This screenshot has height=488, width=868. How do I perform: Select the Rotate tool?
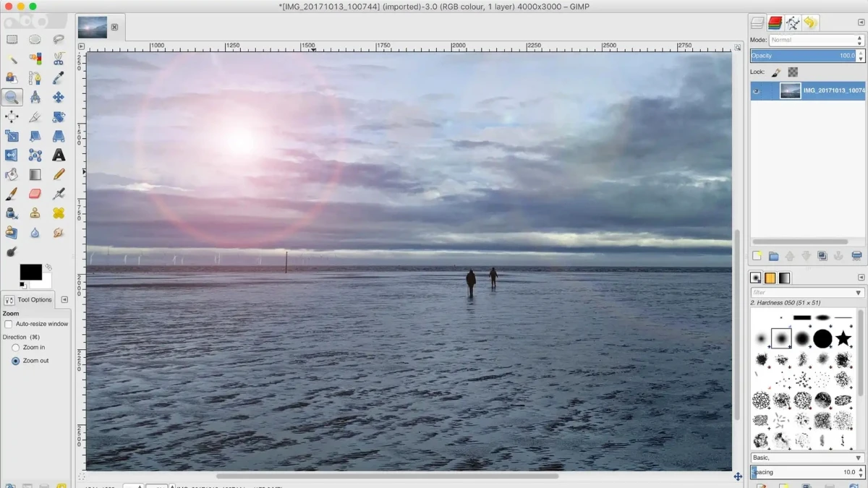59,116
